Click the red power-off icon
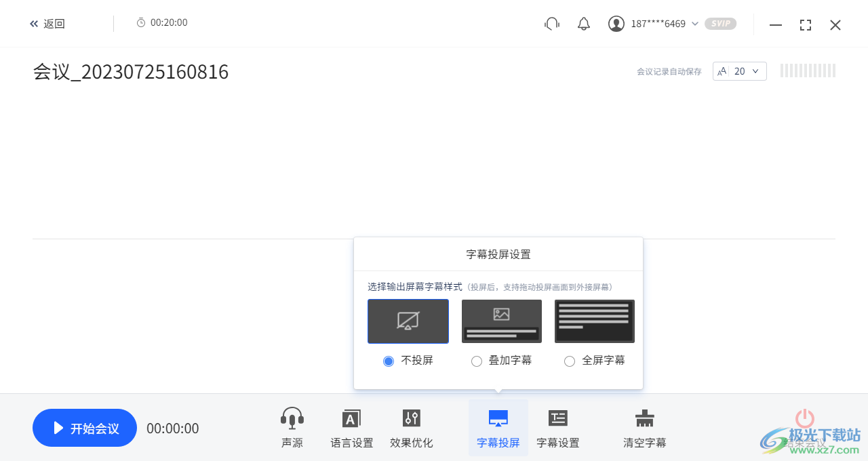Image resolution: width=868 pixels, height=461 pixels. [804, 418]
